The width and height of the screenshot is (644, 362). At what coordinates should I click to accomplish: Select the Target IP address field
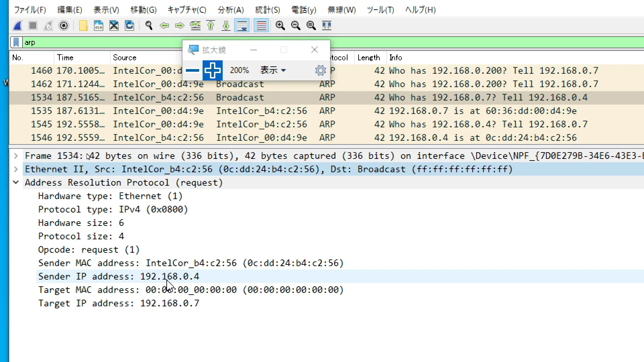point(119,303)
